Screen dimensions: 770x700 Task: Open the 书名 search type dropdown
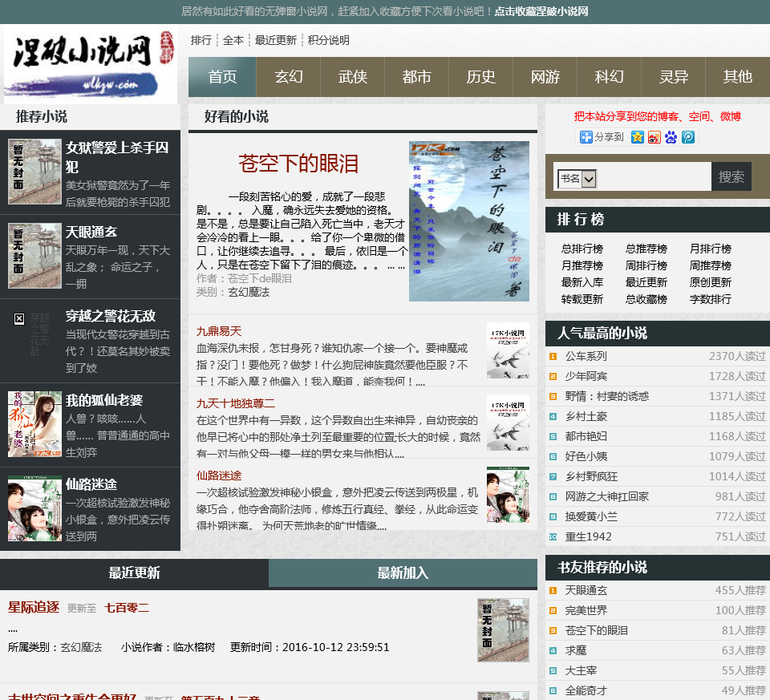577,179
